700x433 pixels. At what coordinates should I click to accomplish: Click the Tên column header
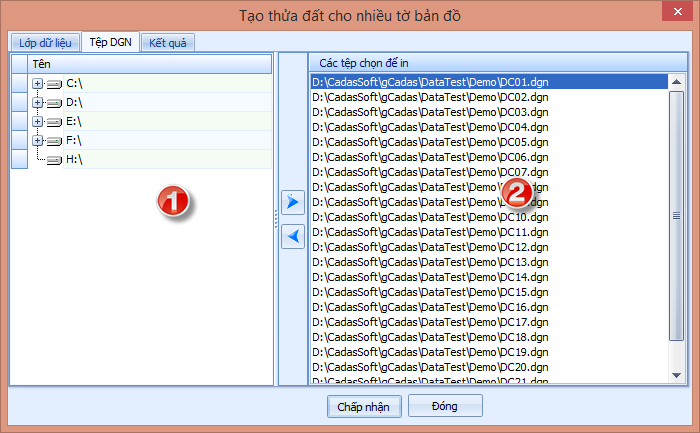pos(150,63)
